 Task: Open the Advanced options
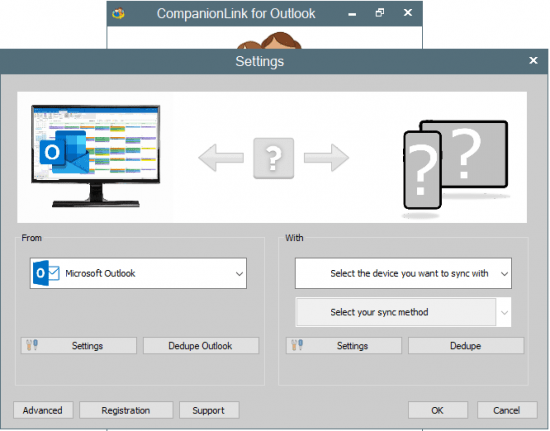43,410
